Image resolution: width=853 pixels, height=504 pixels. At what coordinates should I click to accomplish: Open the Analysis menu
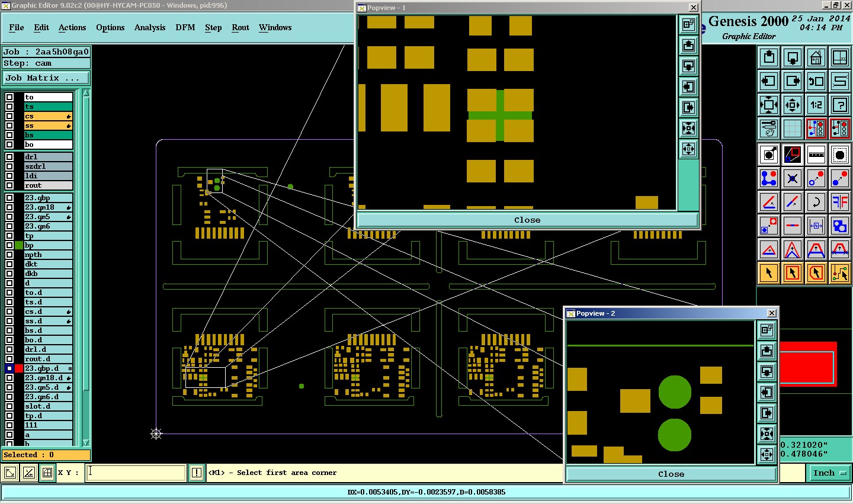pos(150,27)
